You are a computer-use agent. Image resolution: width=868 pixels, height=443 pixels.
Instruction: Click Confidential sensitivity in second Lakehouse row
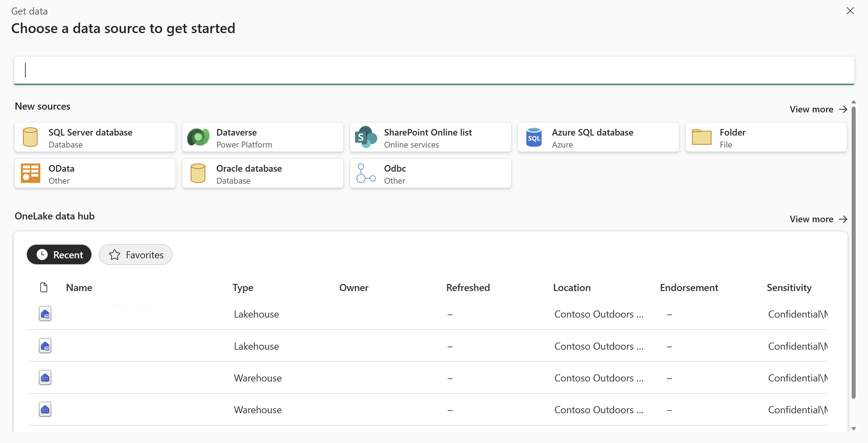tap(798, 346)
